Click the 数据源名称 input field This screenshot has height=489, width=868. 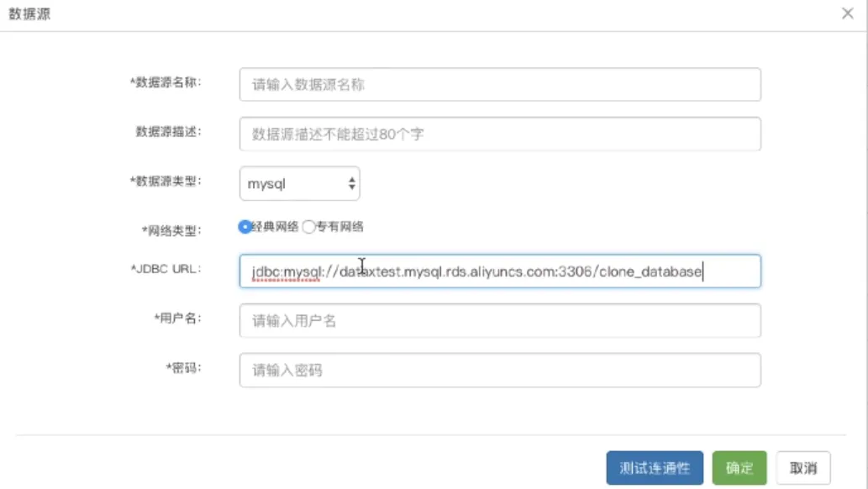(x=500, y=84)
